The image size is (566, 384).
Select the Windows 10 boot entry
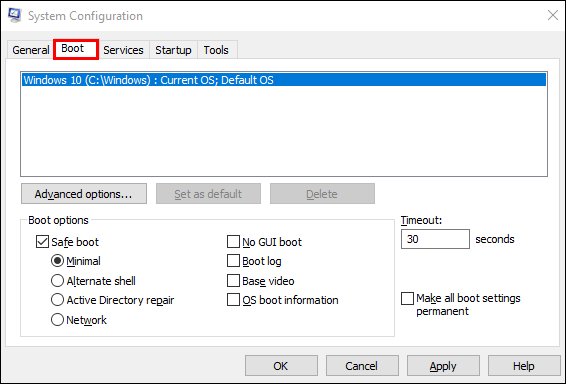tap(284, 80)
